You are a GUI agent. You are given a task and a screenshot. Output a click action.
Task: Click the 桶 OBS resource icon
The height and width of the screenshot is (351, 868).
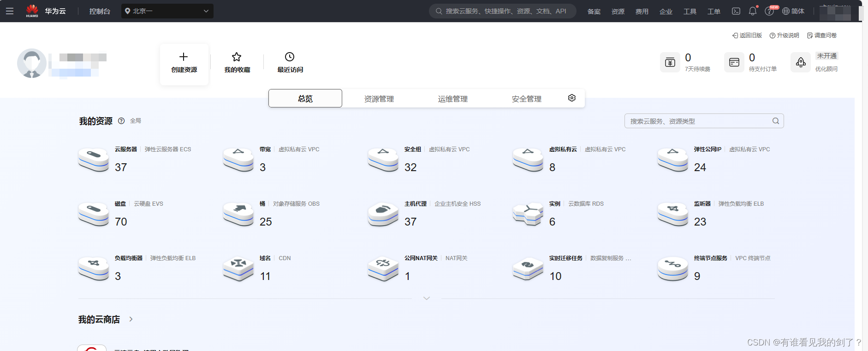click(238, 214)
